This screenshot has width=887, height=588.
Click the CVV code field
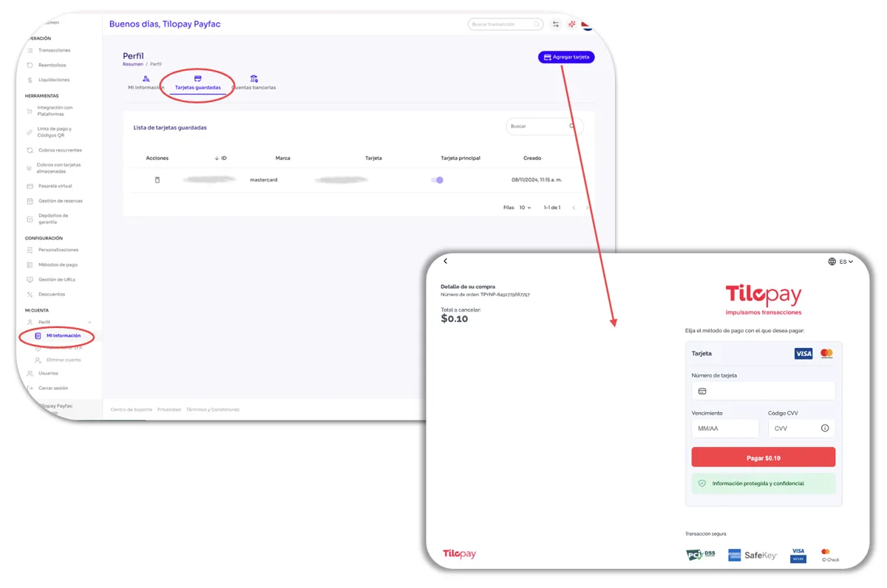click(801, 428)
